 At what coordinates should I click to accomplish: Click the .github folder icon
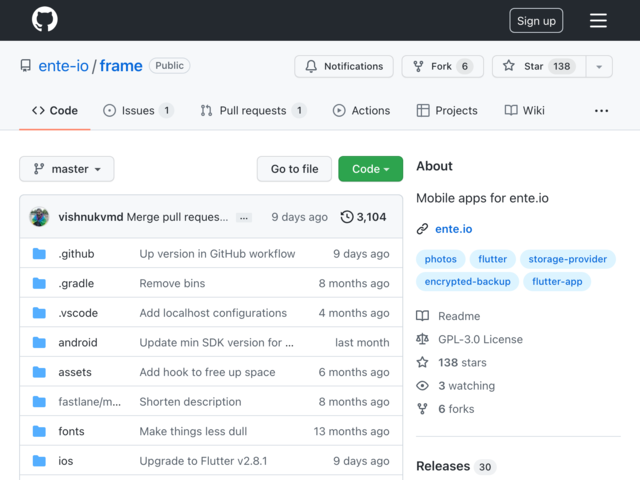(39, 253)
